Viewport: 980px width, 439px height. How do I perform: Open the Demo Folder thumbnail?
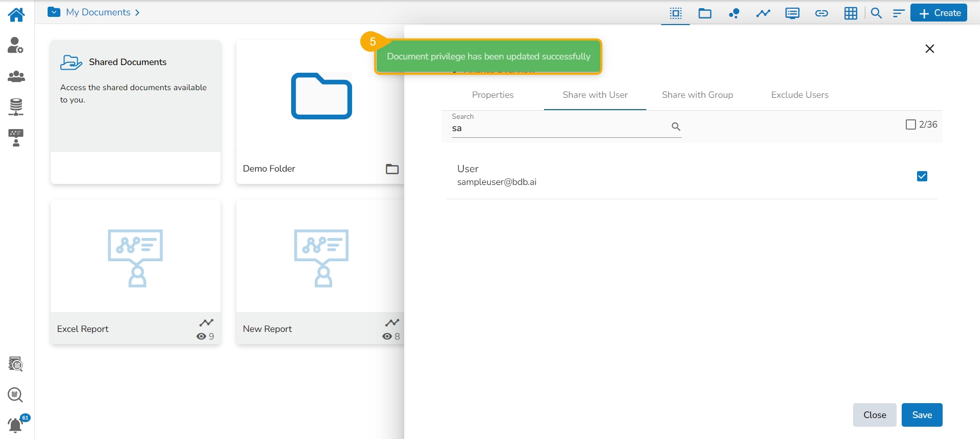click(321, 96)
